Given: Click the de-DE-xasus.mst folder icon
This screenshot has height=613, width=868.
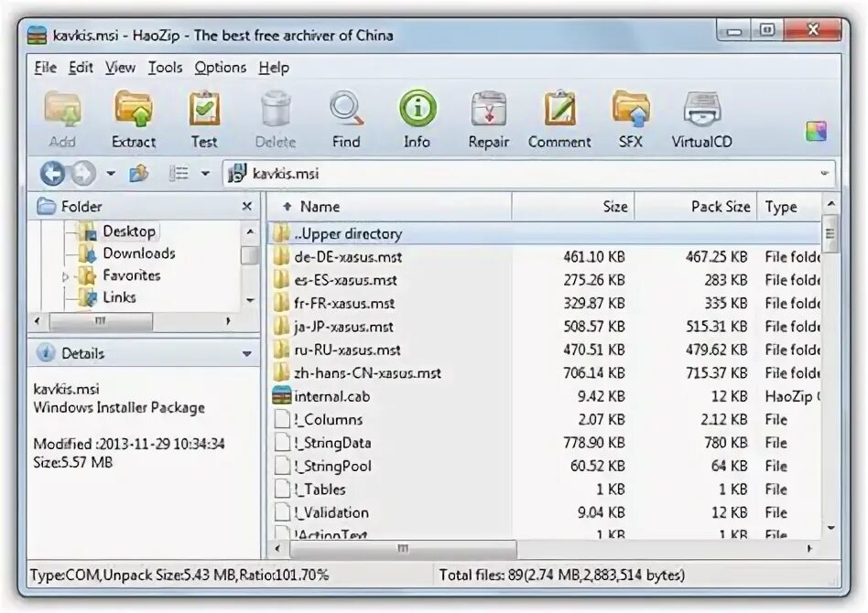Looking at the screenshot, I should coord(281,257).
